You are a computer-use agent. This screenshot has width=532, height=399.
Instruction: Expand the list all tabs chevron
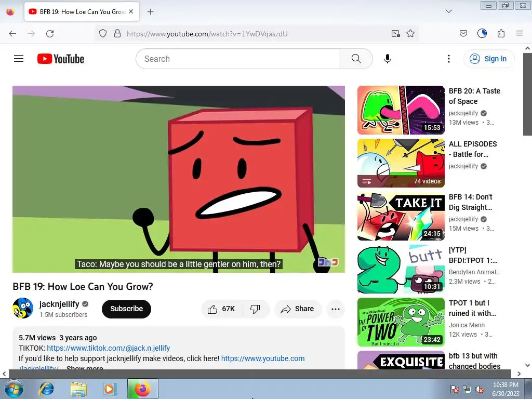pyautogui.click(x=448, y=11)
